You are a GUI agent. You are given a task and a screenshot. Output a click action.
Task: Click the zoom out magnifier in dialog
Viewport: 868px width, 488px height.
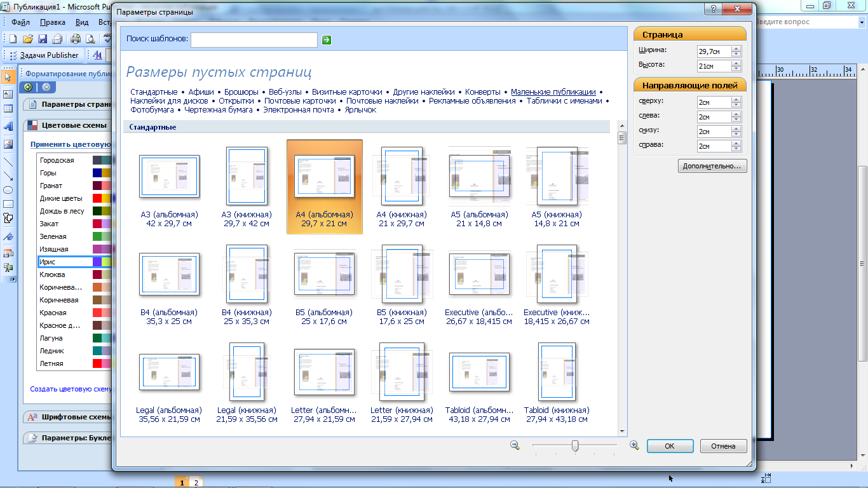click(515, 445)
